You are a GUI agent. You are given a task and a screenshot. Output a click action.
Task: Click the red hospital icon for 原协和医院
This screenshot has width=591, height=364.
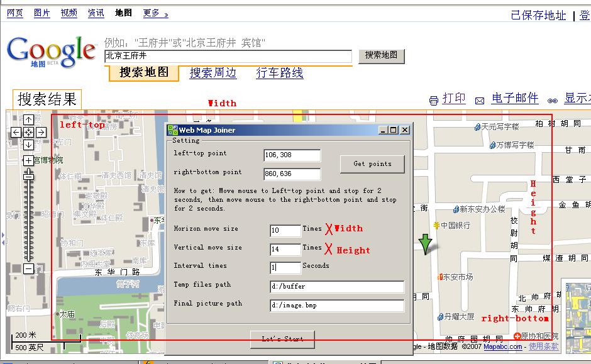517,336
